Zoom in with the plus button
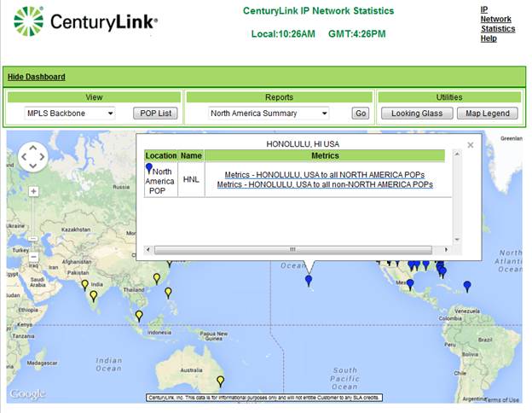Screen dimensions: 532x413 click(x=33, y=191)
